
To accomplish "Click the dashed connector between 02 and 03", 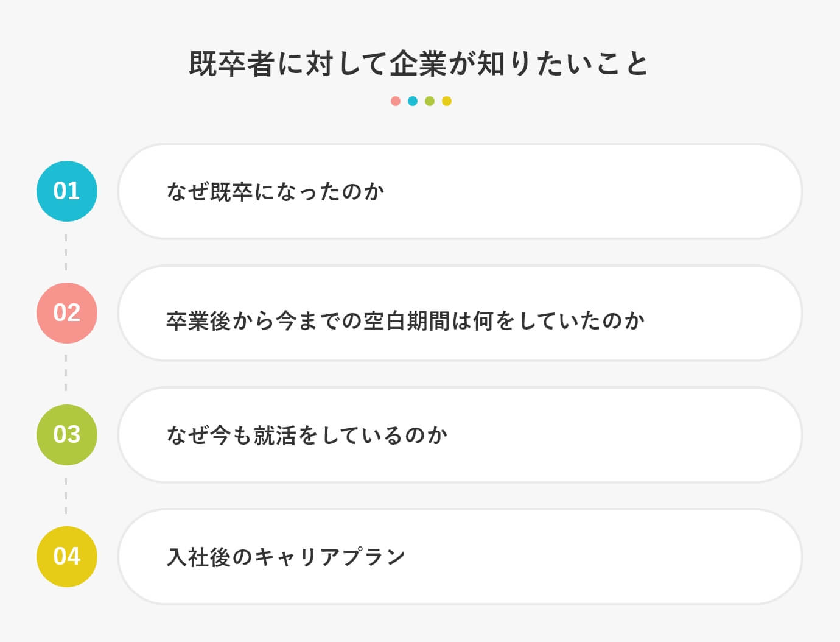I will coord(66,374).
